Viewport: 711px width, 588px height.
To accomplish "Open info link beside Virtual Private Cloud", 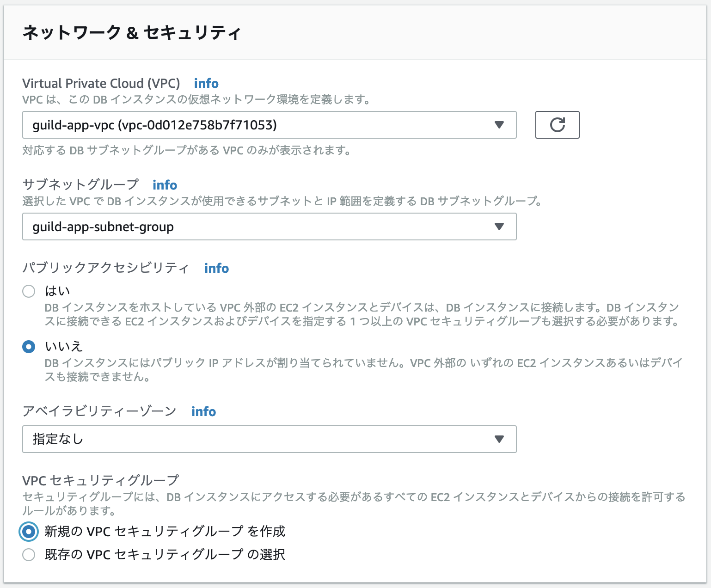I will point(206,83).
